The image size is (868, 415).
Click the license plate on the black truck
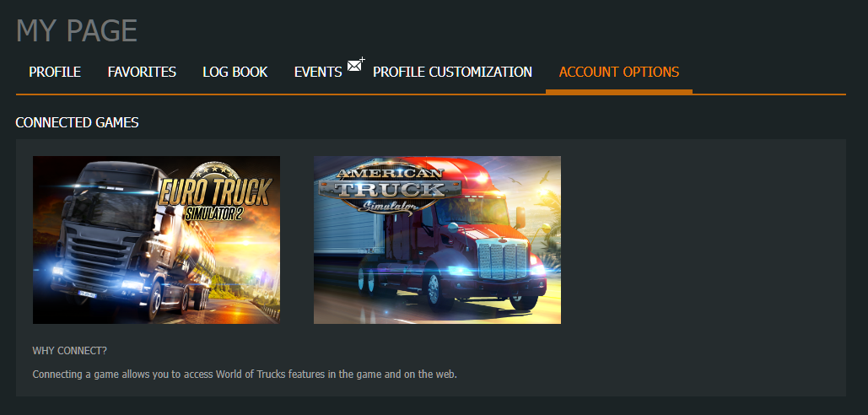[x=87, y=294]
